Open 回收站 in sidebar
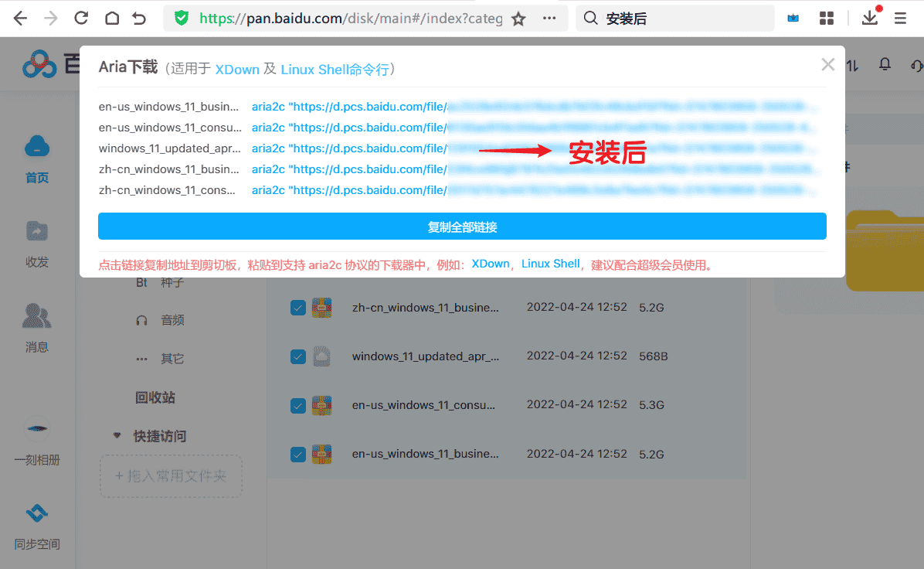The image size is (924, 569). pyautogui.click(x=155, y=397)
